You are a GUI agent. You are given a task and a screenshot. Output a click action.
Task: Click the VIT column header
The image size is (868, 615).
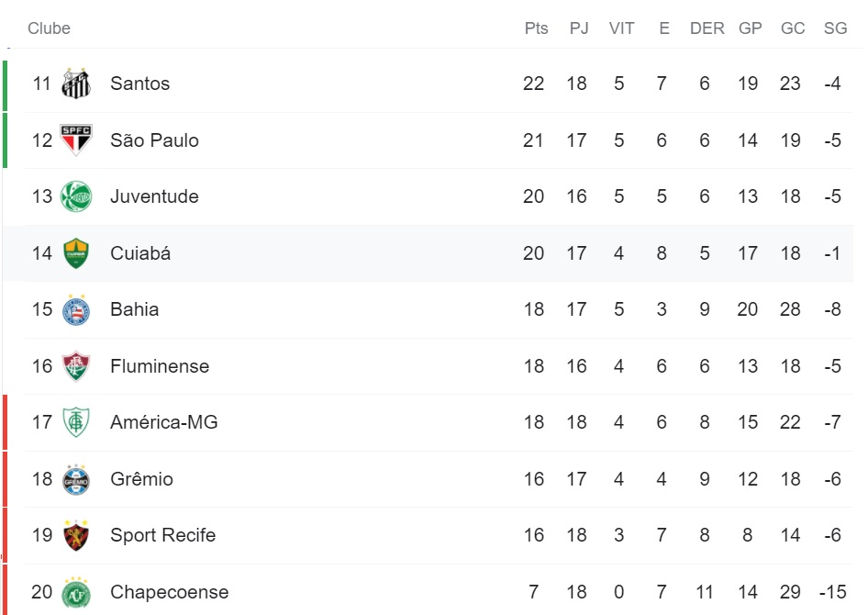coord(622,28)
